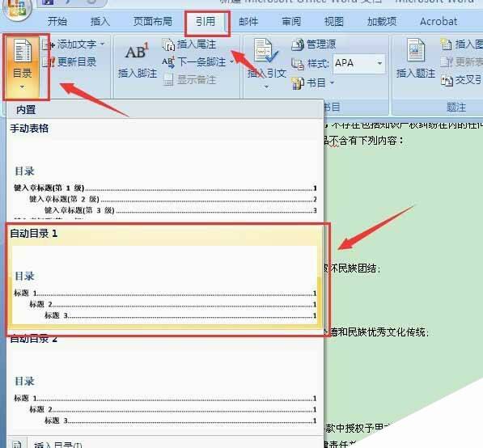The width and height of the screenshot is (483, 448).
Task: Click 管理源 manage sources
Action: coord(314,44)
